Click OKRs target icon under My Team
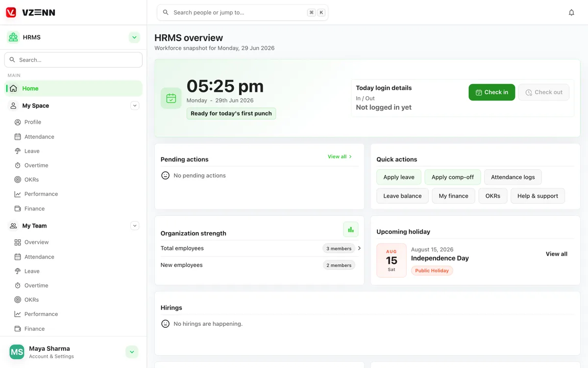 tap(18, 300)
